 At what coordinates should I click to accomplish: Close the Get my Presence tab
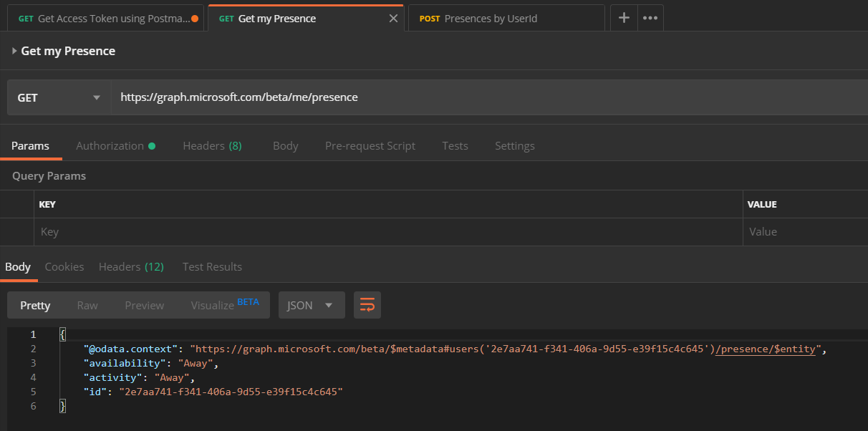393,19
